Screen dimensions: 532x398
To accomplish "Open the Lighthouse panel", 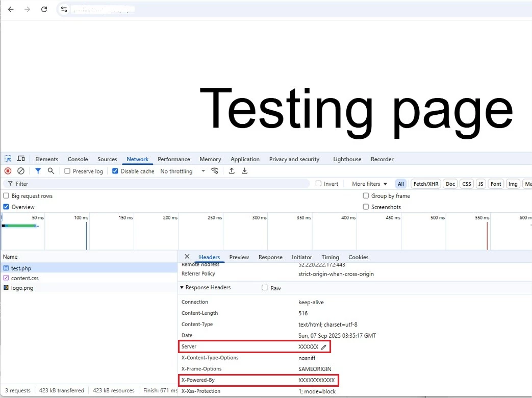I will [x=347, y=159].
